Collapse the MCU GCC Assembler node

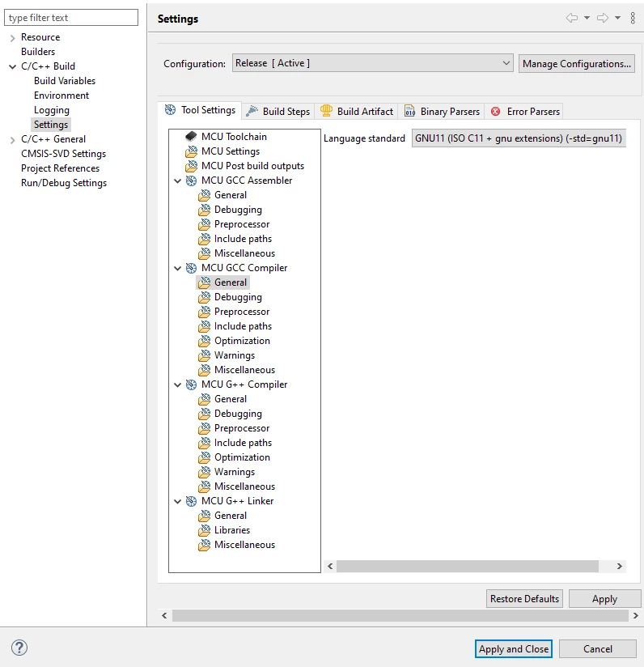[178, 181]
